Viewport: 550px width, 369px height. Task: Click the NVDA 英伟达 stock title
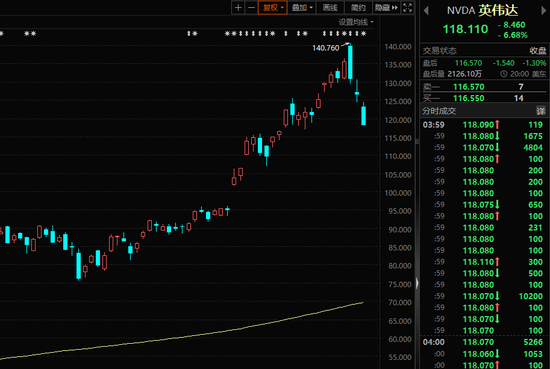point(482,11)
